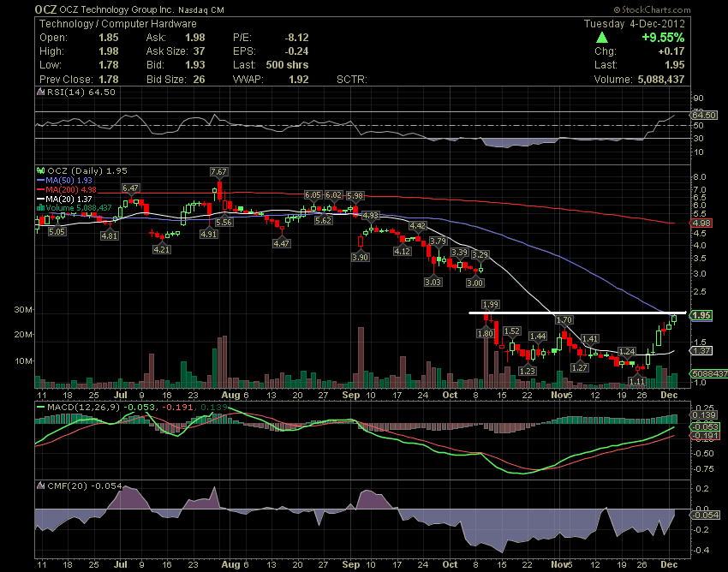728x572 pixels.
Task: Click the Technology / Computer Hardware sector label
Action: [x=112, y=23]
